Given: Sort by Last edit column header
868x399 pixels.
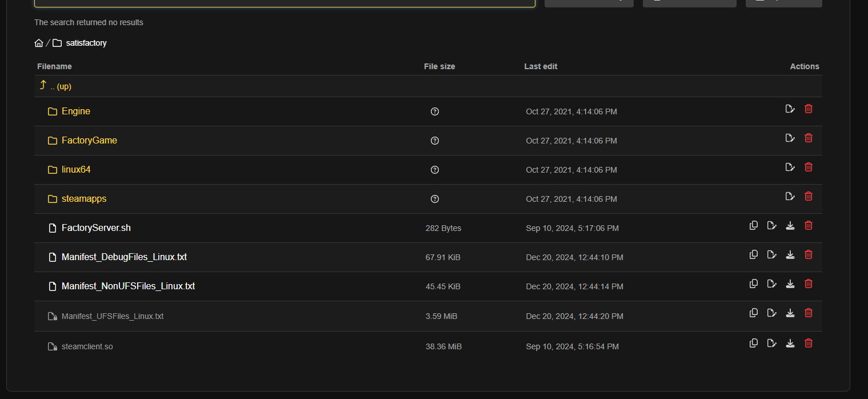Looking at the screenshot, I should 541,66.
